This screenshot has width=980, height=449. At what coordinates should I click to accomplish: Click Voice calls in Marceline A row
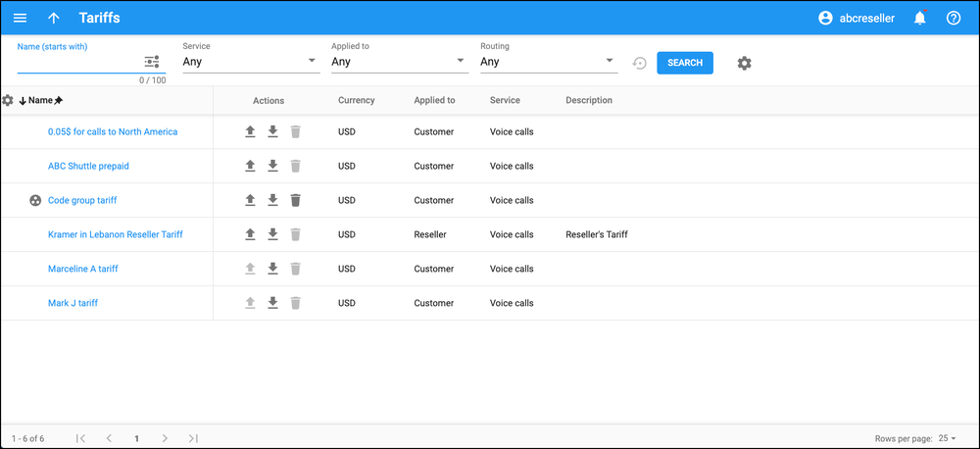512,269
